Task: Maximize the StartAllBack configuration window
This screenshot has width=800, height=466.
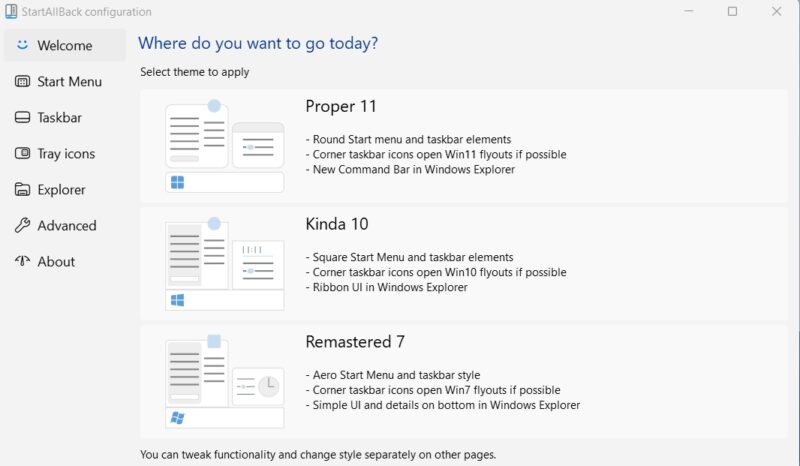Action: [732, 12]
